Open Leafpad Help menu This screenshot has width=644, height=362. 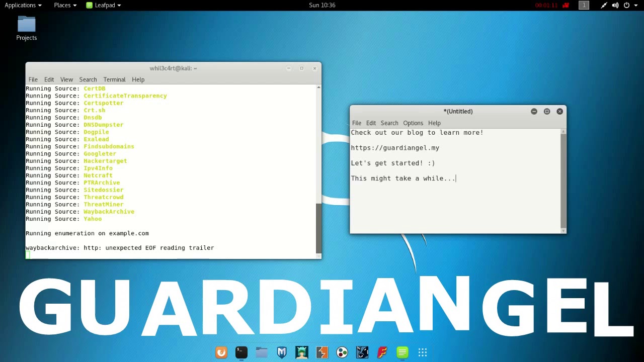click(434, 123)
